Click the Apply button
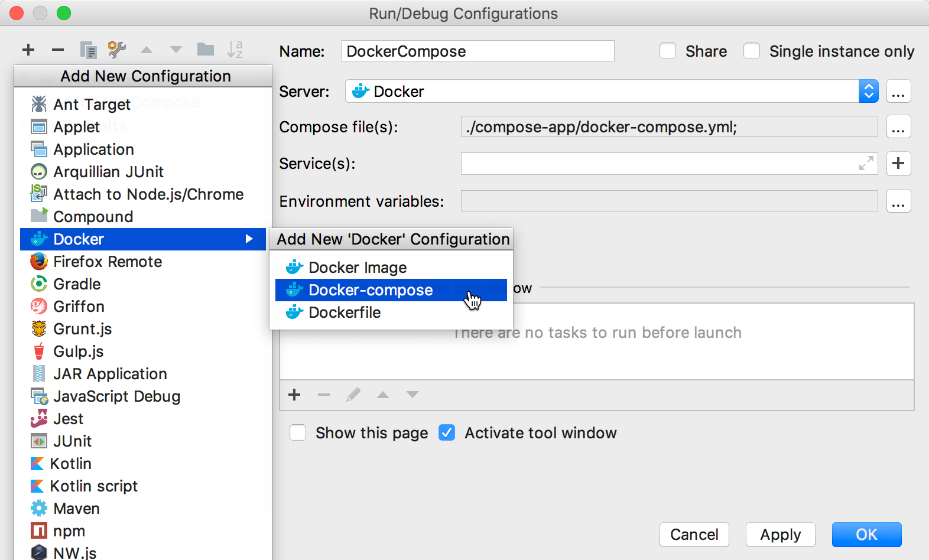 (781, 535)
